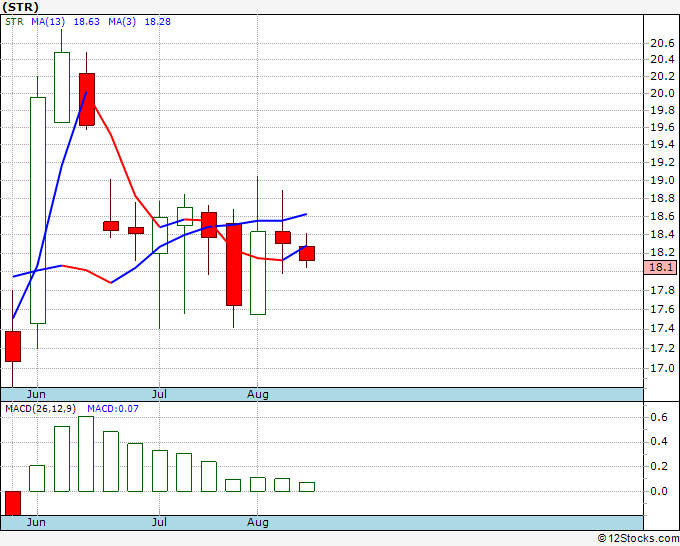The width and height of the screenshot is (680, 546).
Task: Click the last red candlestick near 18.2
Action: (x=307, y=253)
